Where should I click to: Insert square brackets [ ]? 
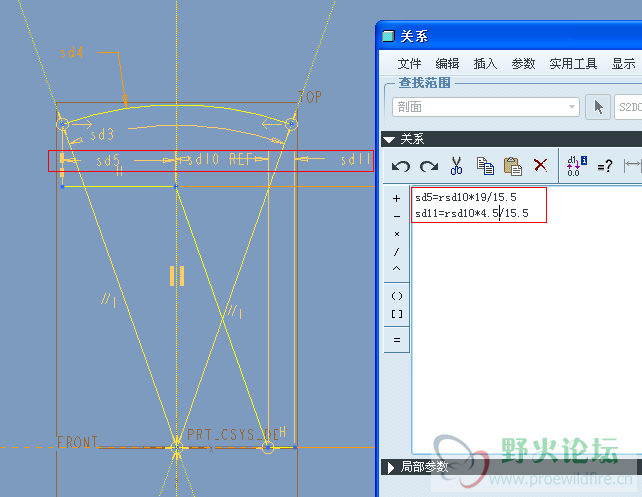[x=397, y=314]
